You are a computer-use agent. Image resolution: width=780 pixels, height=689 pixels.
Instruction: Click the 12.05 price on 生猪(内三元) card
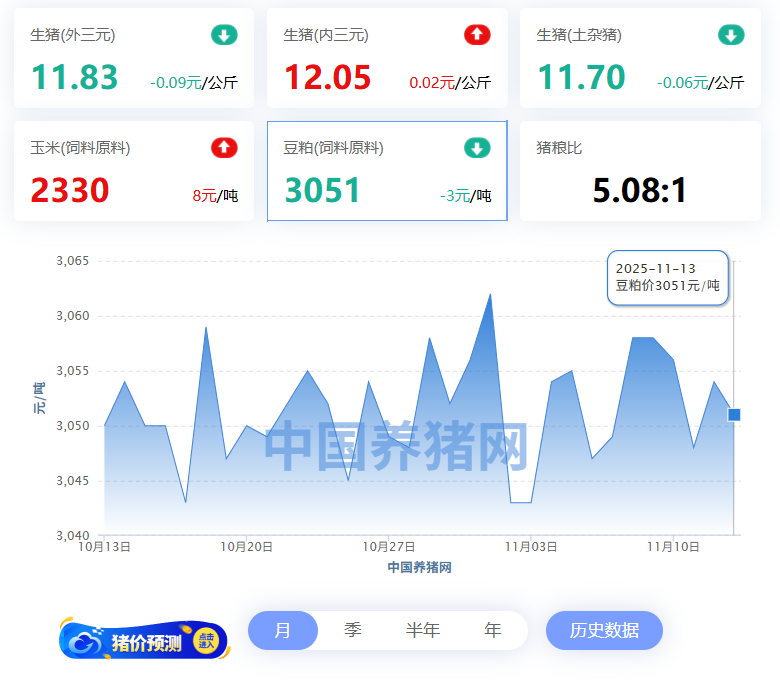tap(327, 78)
